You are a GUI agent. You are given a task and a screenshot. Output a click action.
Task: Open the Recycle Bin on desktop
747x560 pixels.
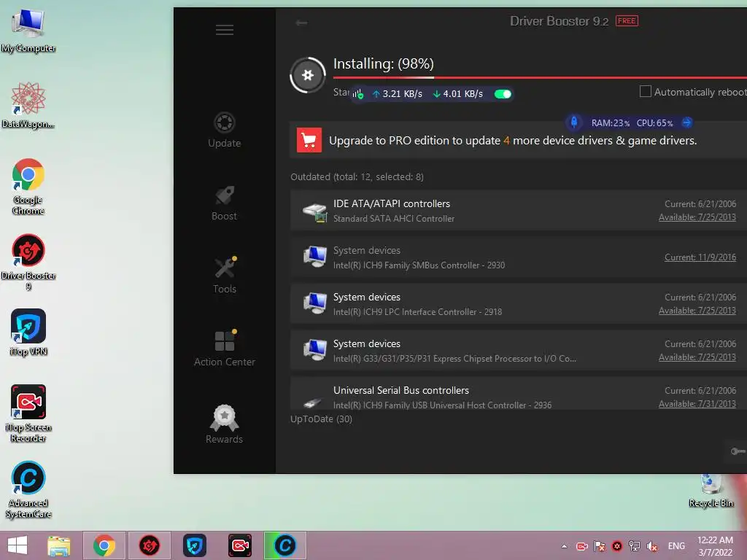click(x=711, y=491)
